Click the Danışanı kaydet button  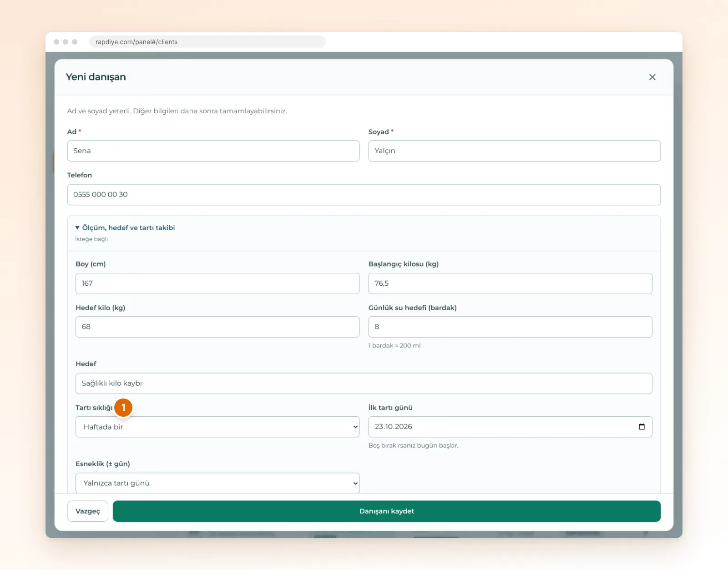tap(387, 511)
